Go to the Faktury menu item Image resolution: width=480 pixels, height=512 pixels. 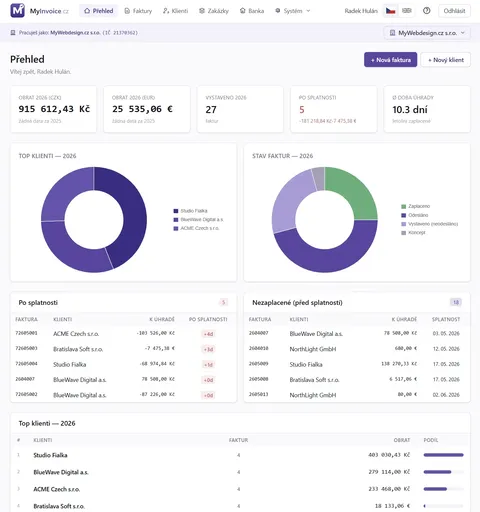[138, 11]
